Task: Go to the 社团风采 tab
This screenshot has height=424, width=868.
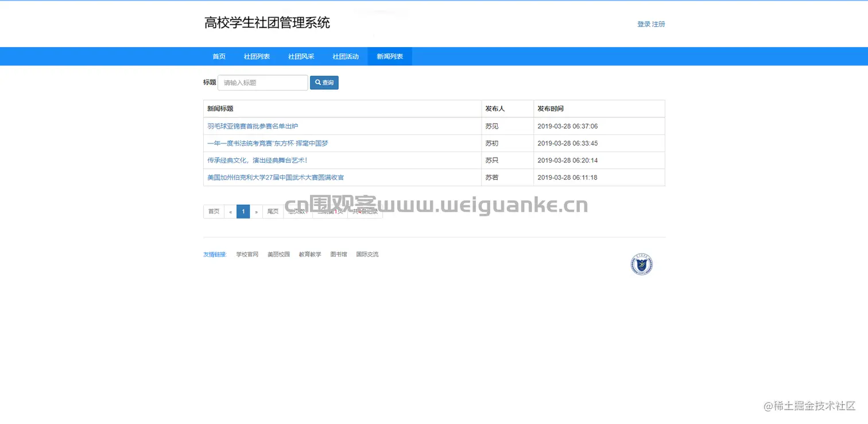Action: pos(301,56)
